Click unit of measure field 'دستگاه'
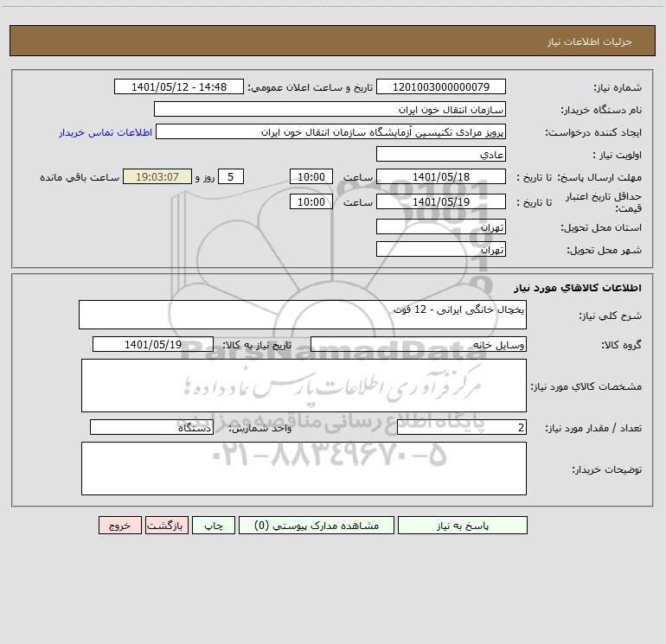Image resolution: width=666 pixels, height=644 pixels. tap(151, 427)
